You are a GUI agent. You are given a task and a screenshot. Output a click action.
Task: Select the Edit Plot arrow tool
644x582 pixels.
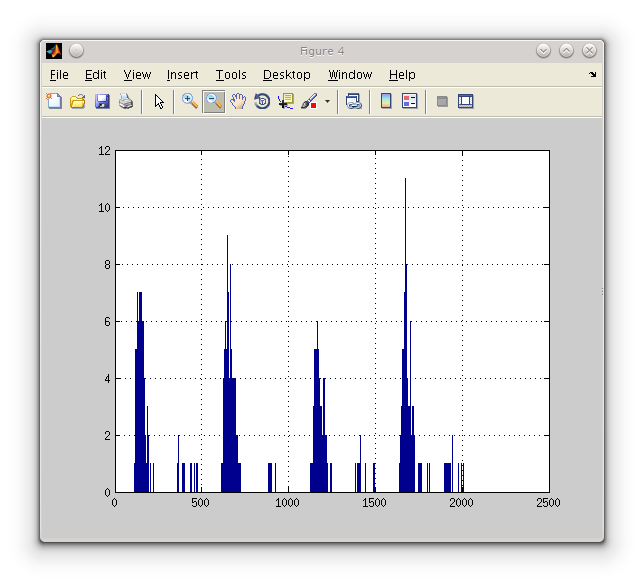click(x=158, y=101)
